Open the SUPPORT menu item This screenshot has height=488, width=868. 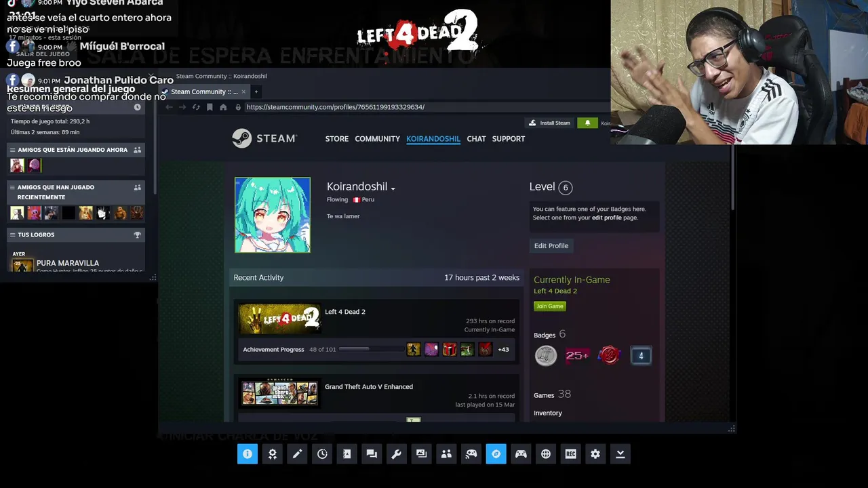pos(509,138)
